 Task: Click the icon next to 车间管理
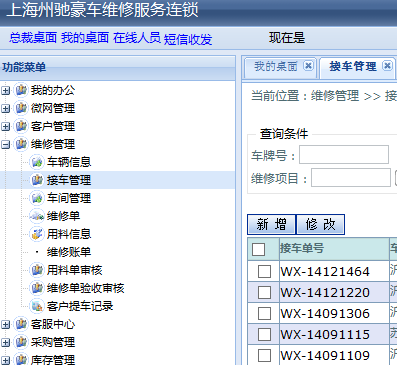pos(37,198)
